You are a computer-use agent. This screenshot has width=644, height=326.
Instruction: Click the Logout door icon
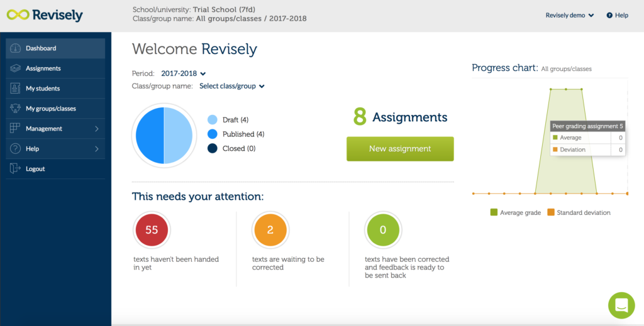click(15, 168)
